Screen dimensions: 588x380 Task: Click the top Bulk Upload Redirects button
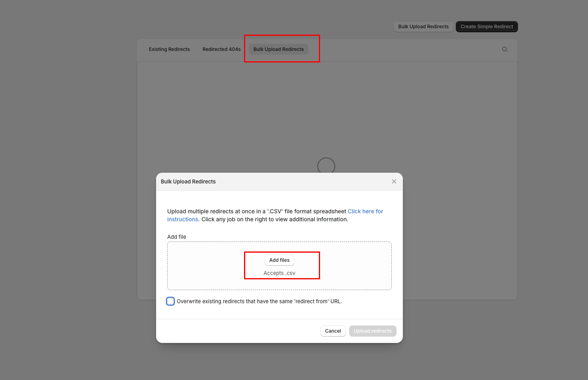pos(423,27)
